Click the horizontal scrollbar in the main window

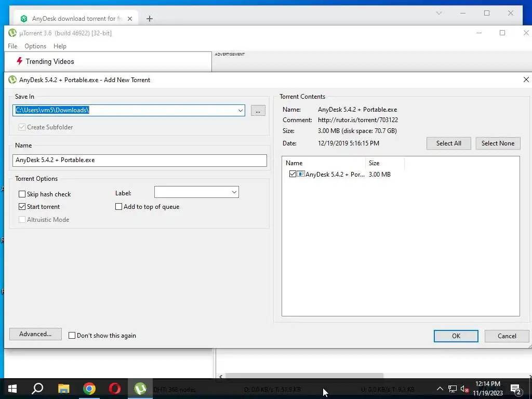(x=304, y=376)
